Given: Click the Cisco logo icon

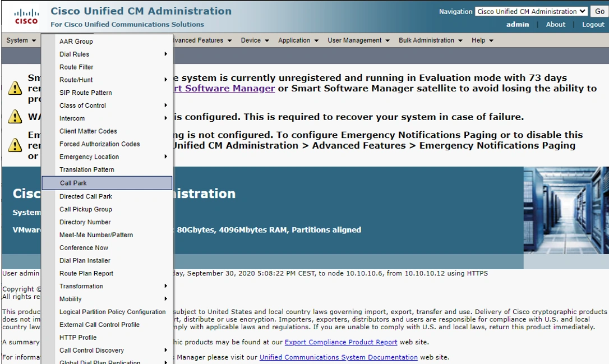Looking at the screenshot, I should click(x=26, y=17).
